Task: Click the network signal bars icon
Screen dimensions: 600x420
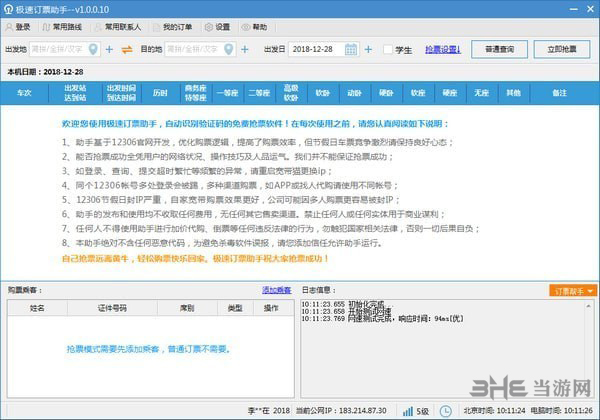Action: click(408, 411)
